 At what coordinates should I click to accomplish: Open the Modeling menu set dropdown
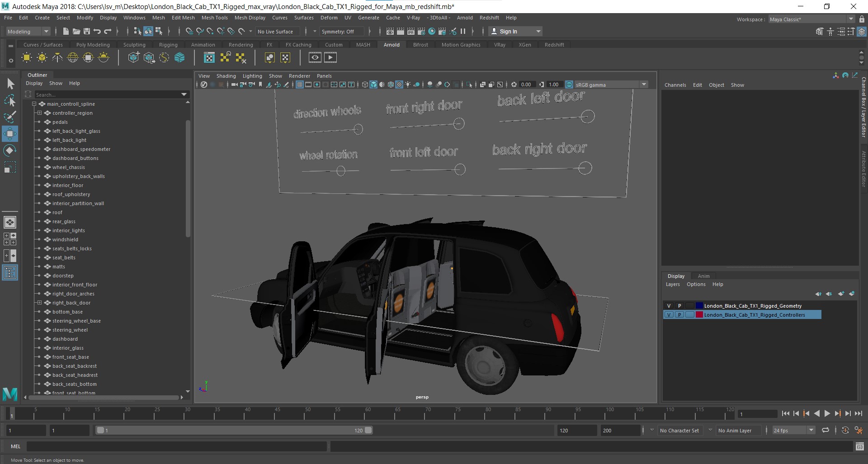click(x=28, y=31)
